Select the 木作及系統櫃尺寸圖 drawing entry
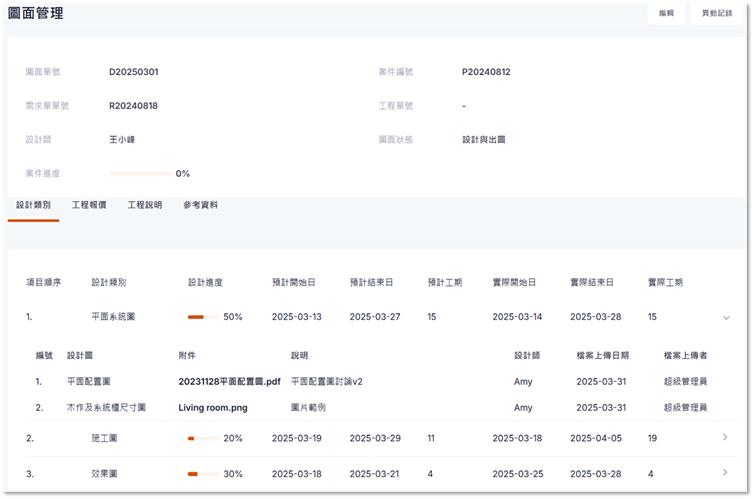Image resolution: width=754 pixels, height=499 pixels. point(106,408)
